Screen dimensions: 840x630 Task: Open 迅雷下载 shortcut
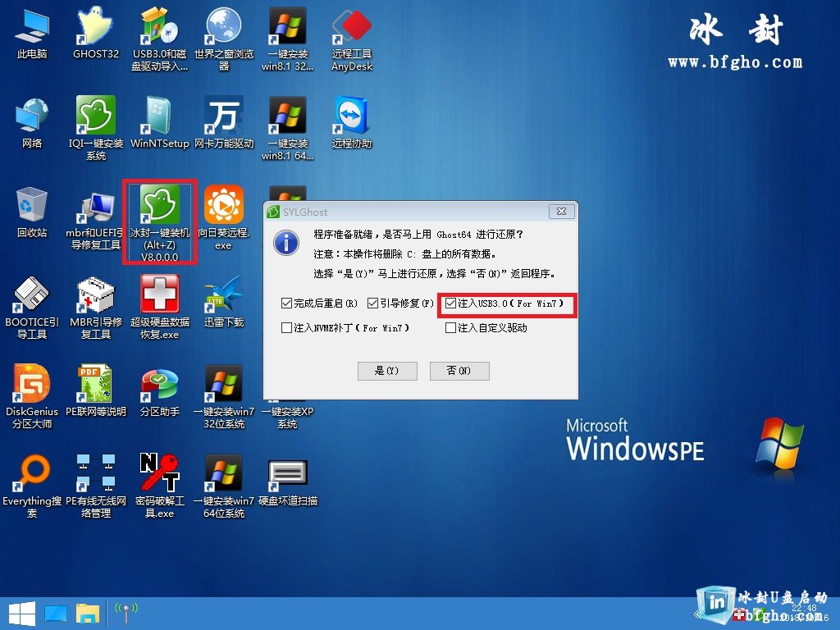tap(224, 302)
